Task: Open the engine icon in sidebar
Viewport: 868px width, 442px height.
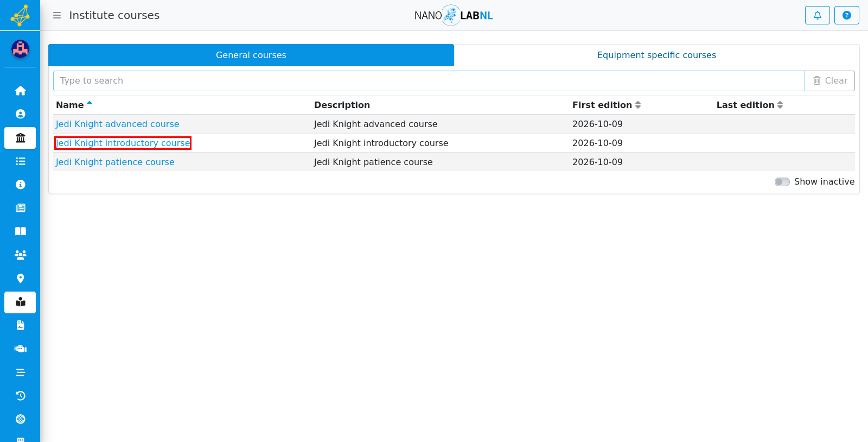Action: [x=20, y=349]
